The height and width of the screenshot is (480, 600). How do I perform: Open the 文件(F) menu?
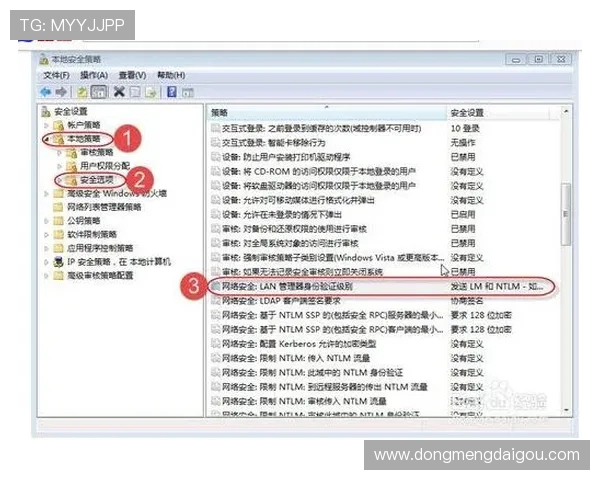pyautogui.click(x=56, y=75)
